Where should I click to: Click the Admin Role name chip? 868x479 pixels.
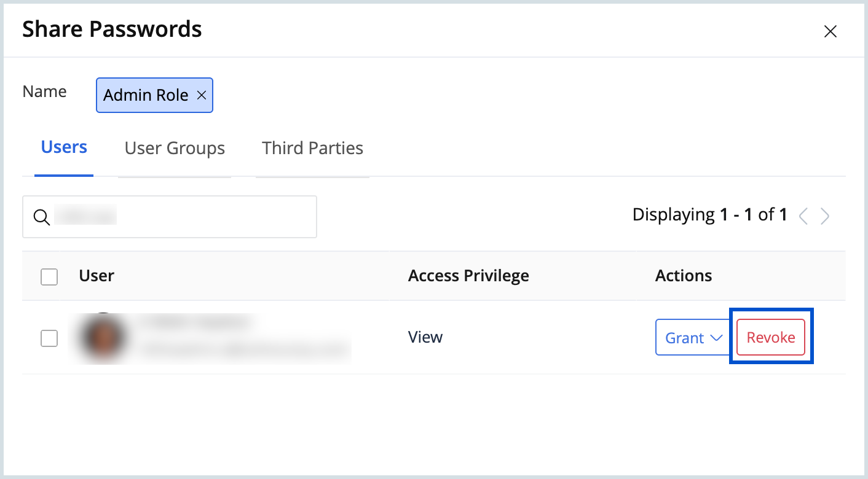coord(148,95)
